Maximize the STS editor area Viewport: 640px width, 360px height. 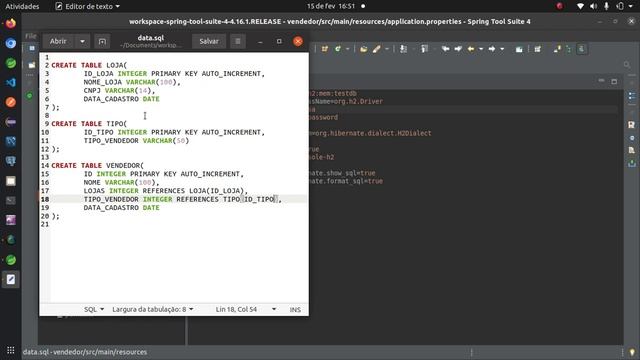[614, 81]
